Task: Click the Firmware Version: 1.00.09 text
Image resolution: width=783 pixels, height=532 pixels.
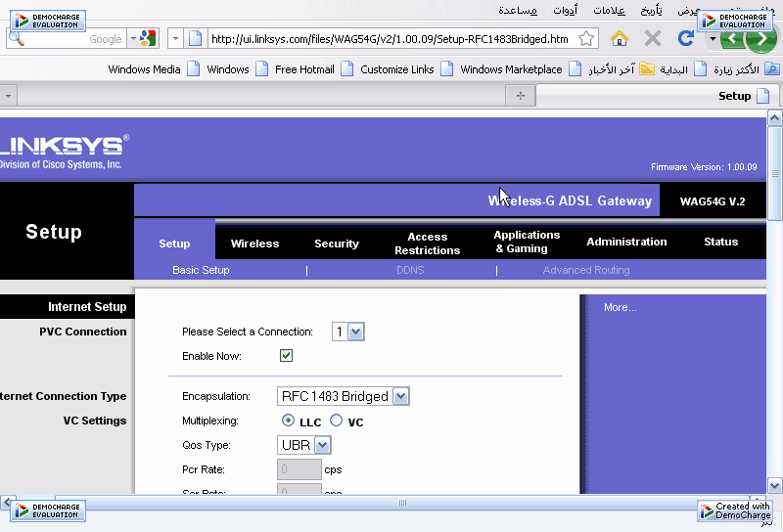Action: (704, 167)
